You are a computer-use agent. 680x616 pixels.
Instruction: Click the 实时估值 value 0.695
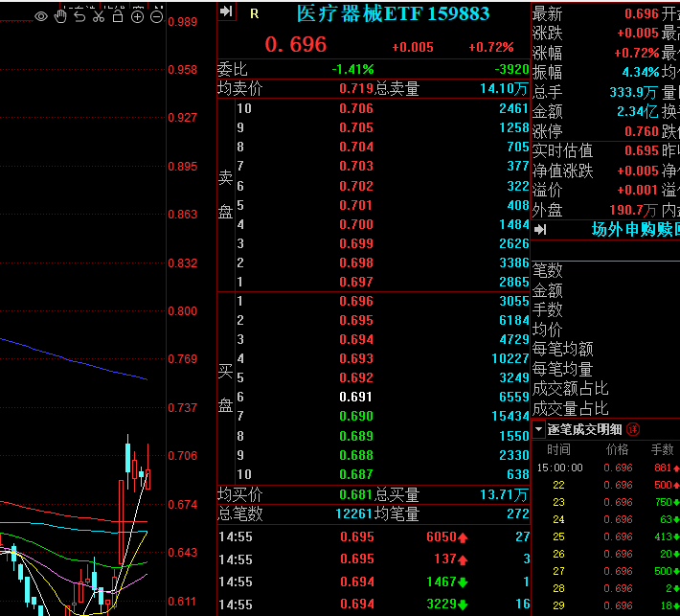[642, 150]
